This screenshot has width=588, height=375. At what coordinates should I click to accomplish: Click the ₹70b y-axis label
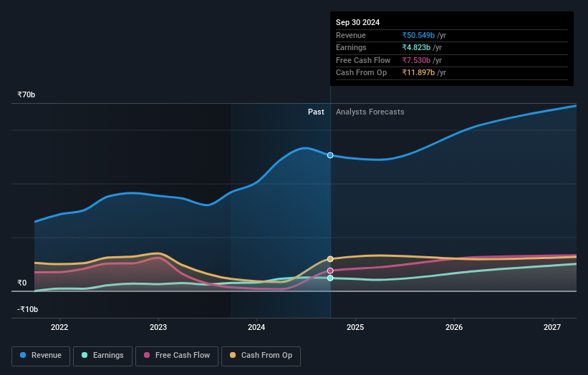pyautogui.click(x=26, y=94)
